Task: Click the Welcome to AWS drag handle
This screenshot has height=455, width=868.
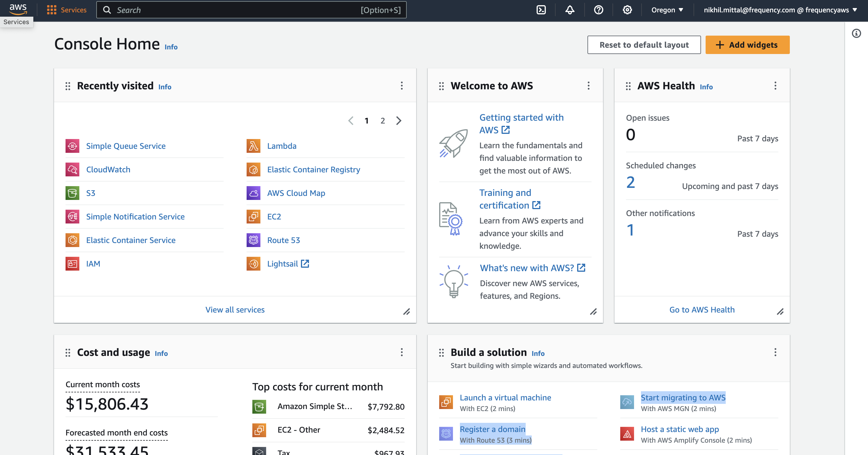Action: click(x=441, y=86)
